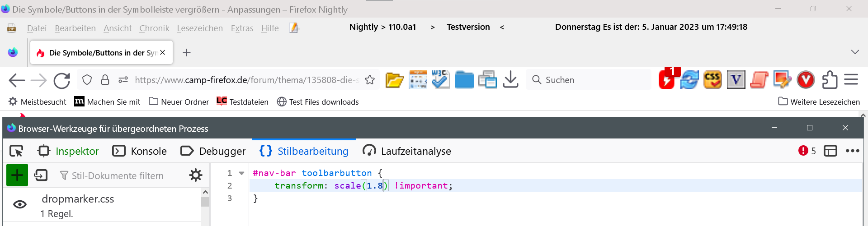Image resolution: width=868 pixels, height=226 pixels.
Task: Create a new stylesheet with the plus button
Action: [x=17, y=175]
